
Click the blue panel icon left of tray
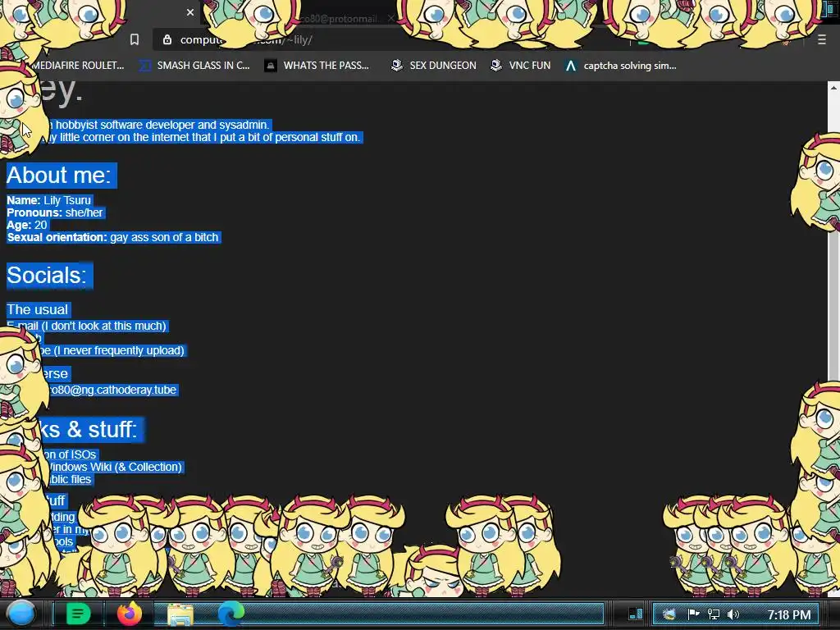click(636, 614)
